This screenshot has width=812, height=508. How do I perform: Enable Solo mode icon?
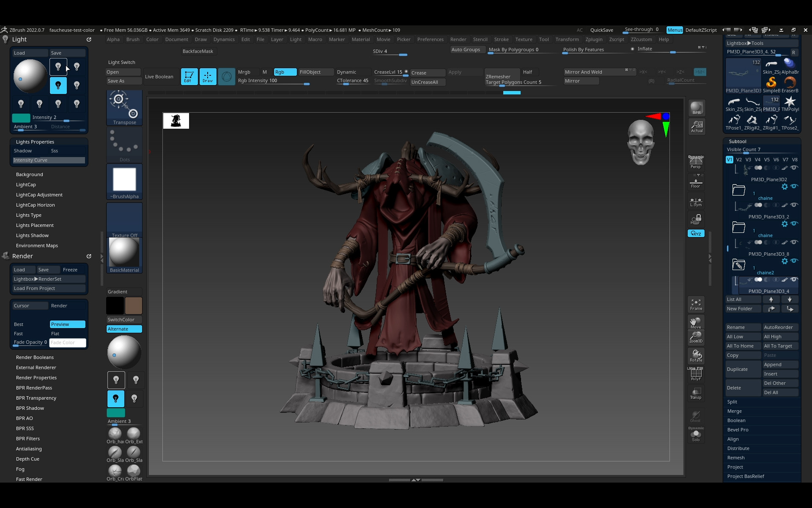point(696,435)
